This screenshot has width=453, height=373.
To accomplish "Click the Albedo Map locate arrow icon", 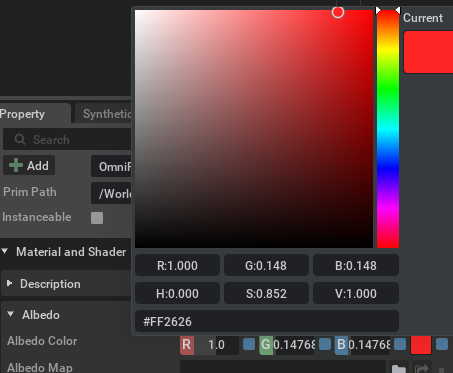I will pyautogui.click(x=422, y=369).
